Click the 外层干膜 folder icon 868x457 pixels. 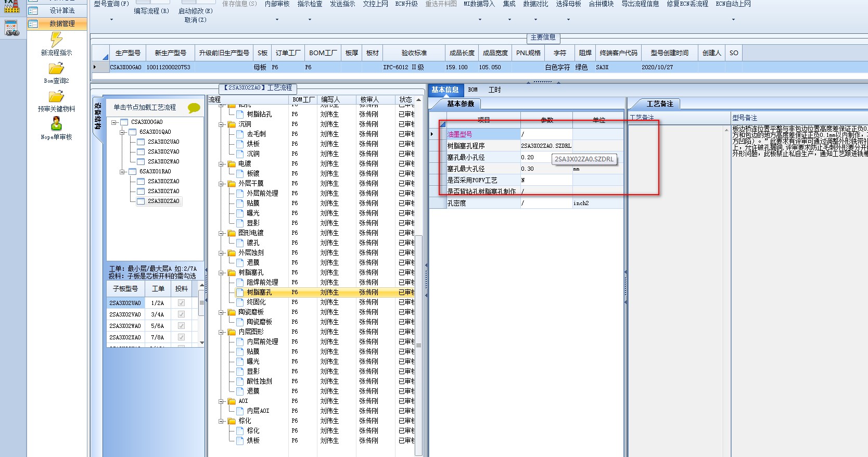click(x=232, y=184)
